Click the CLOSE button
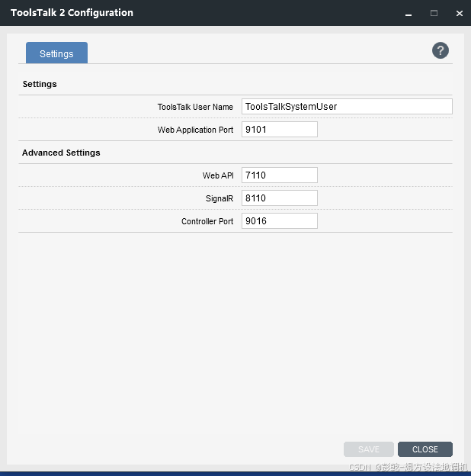This screenshot has width=471, height=476. click(x=425, y=449)
